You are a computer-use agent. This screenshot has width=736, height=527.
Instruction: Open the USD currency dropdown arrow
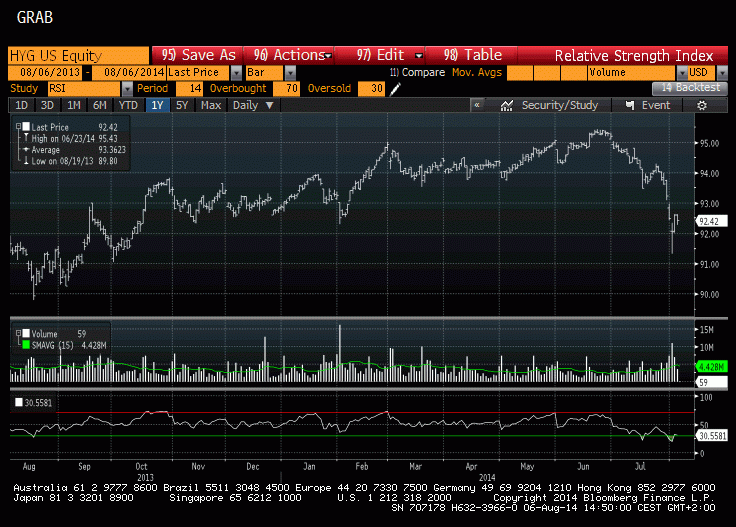coord(722,73)
